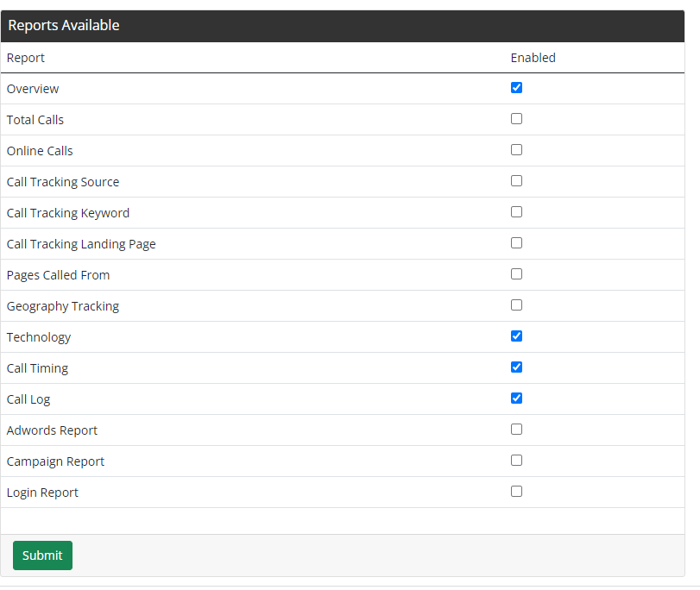Click the Technology row label
The width and height of the screenshot is (700, 590).
[39, 337]
